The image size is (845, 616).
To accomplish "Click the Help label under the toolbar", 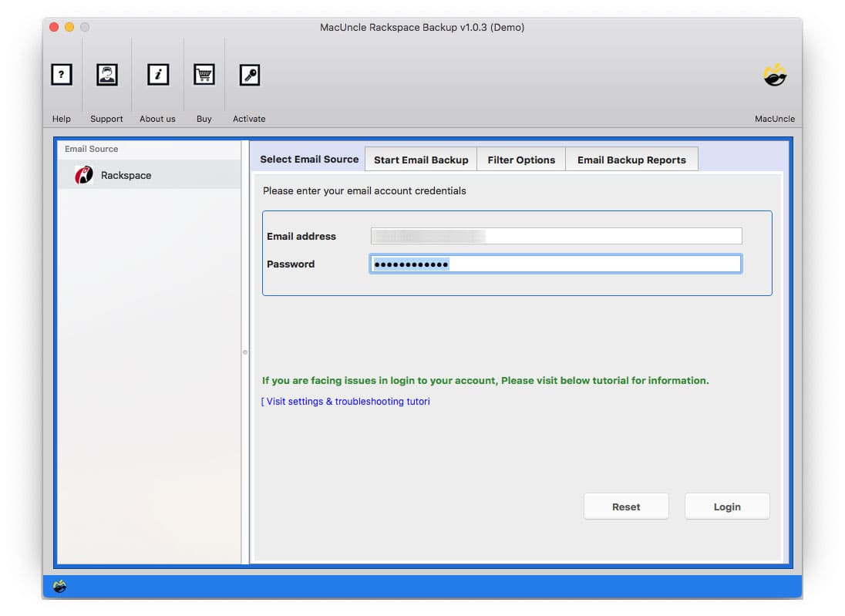I will tap(62, 119).
